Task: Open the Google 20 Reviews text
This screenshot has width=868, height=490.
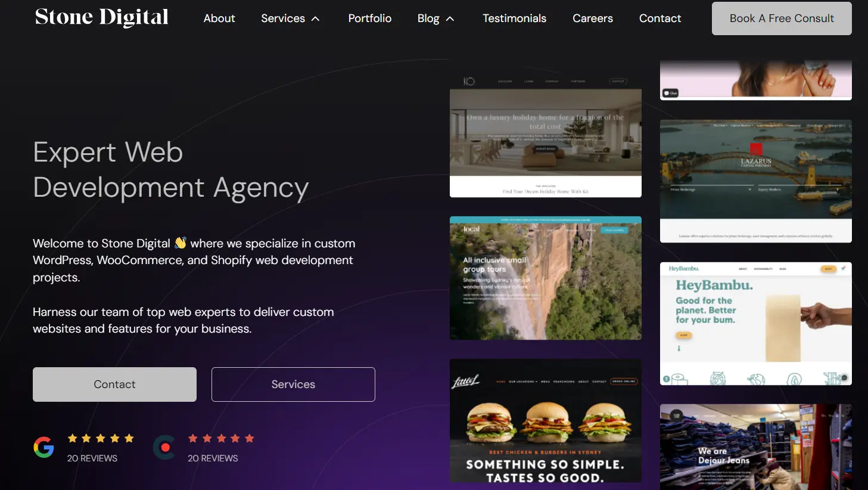Action: click(x=92, y=458)
